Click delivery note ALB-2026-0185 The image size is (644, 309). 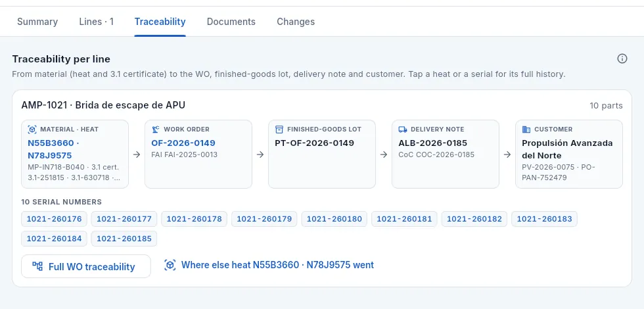click(433, 143)
